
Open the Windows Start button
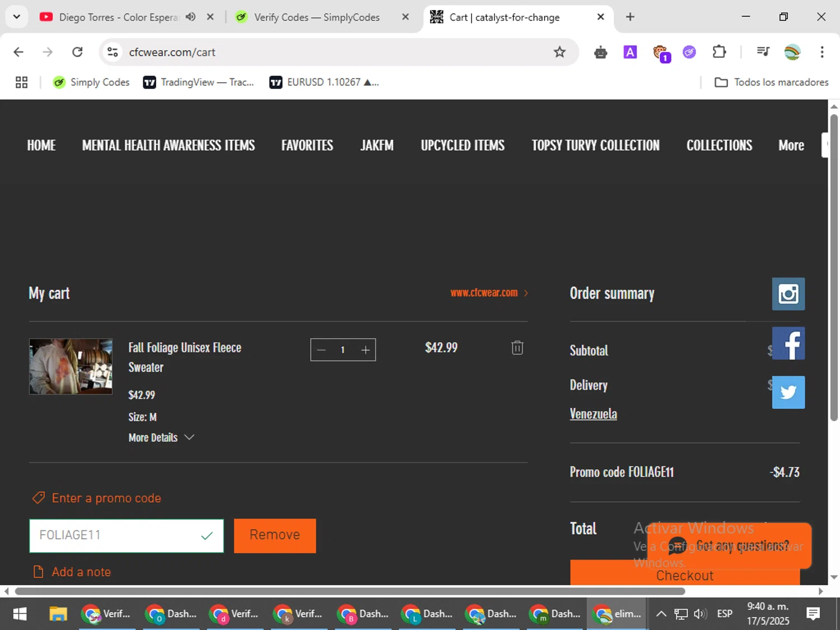(x=20, y=614)
